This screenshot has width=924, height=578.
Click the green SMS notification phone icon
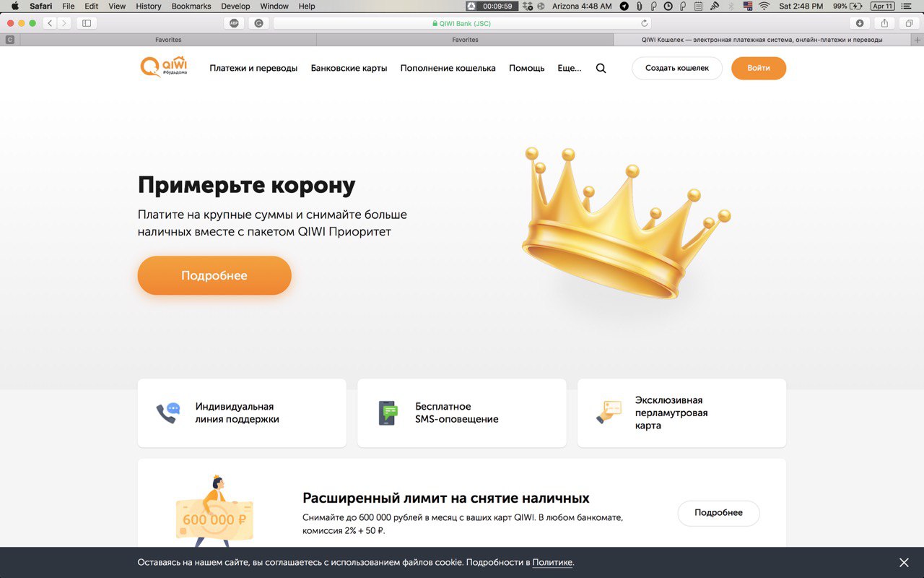(388, 413)
